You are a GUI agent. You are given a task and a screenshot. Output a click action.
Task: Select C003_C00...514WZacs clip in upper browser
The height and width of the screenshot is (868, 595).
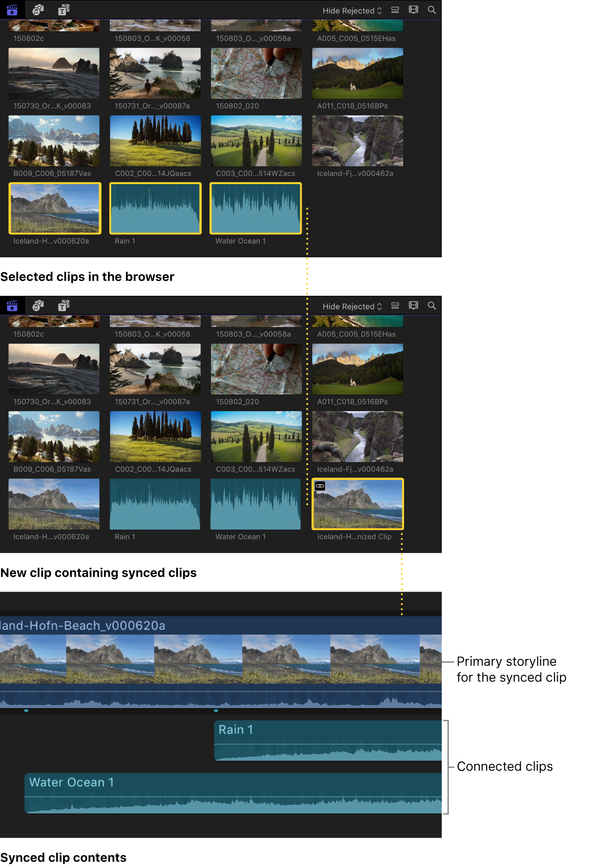(256, 141)
